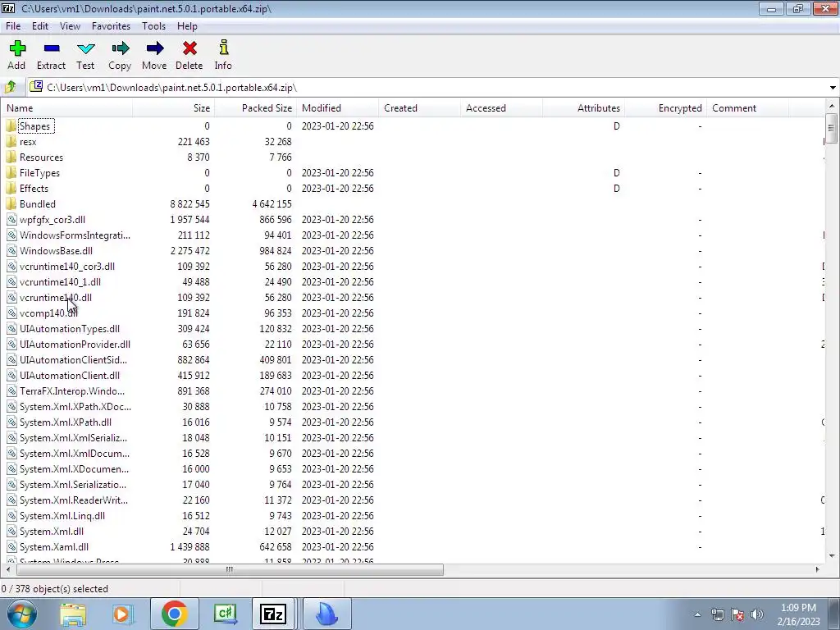Screen dimensions: 840x630
Task: Select the Effects folder icon
Action: point(11,188)
